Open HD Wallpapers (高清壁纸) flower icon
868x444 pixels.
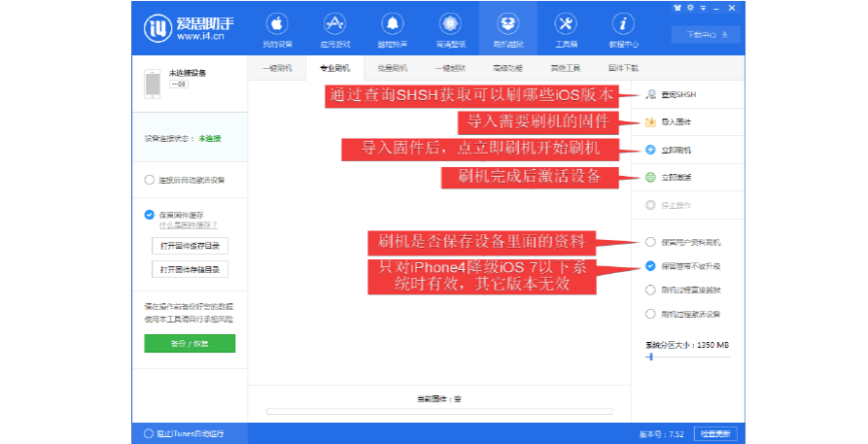[450, 24]
